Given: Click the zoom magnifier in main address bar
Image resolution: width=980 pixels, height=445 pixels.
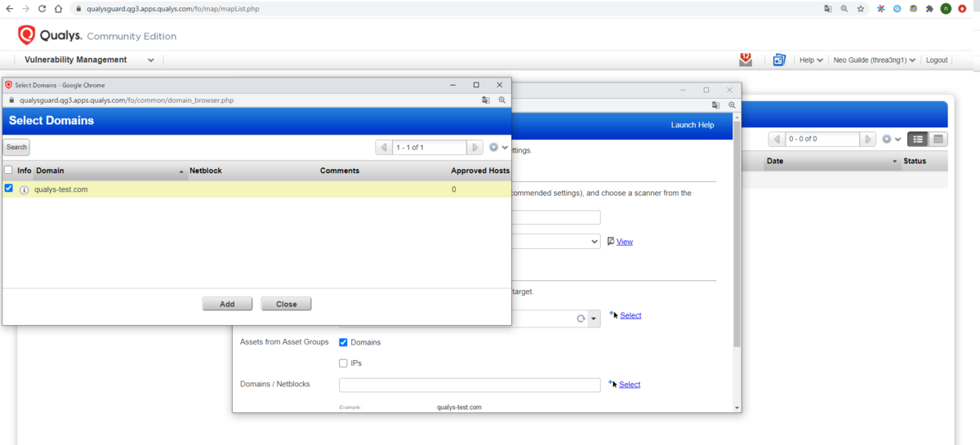Looking at the screenshot, I should tap(844, 8).
